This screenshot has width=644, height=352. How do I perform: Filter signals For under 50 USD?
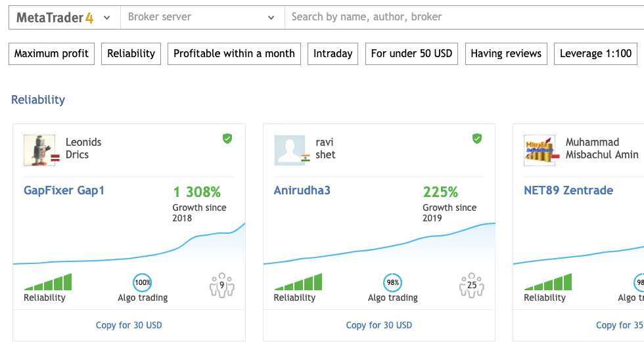pyautogui.click(x=411, y=54)
